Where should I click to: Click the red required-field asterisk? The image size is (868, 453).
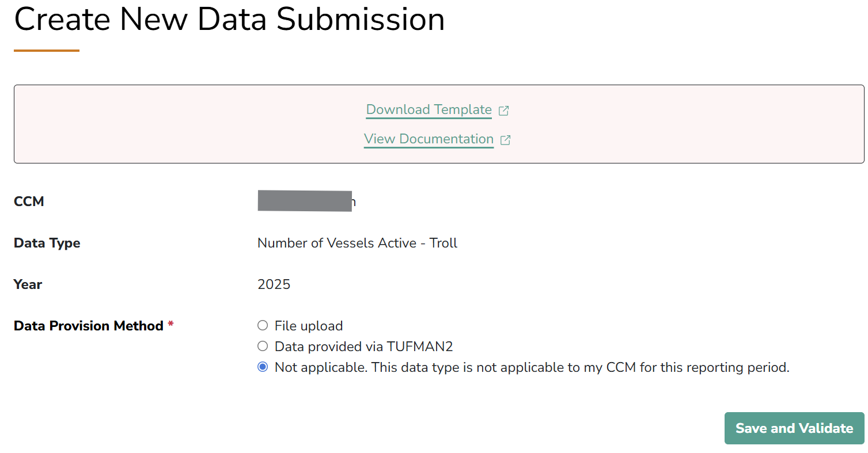coord(170,325)
